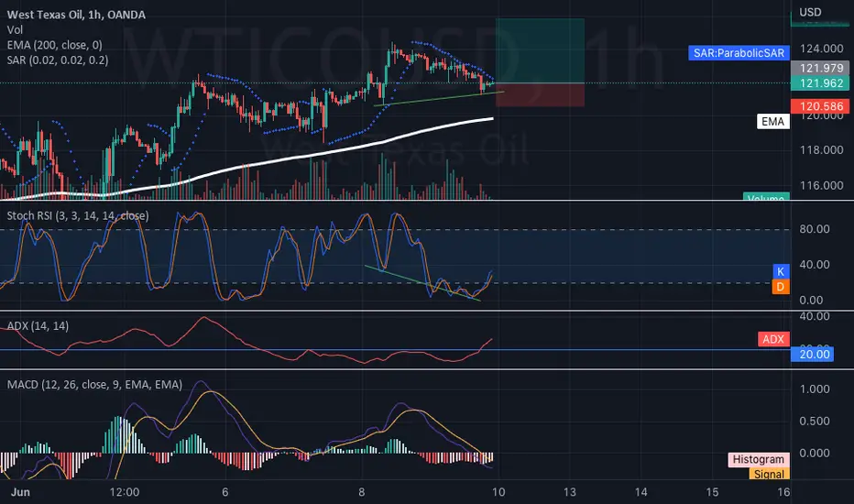Click the 16 date on time axis

[783, 492]
